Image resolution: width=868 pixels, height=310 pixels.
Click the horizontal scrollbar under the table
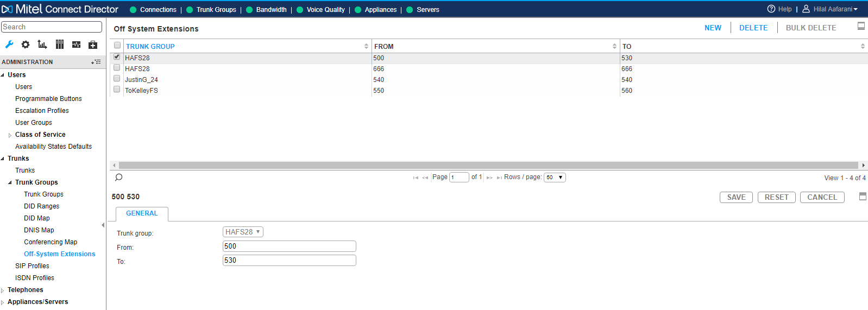click(487, 165)
